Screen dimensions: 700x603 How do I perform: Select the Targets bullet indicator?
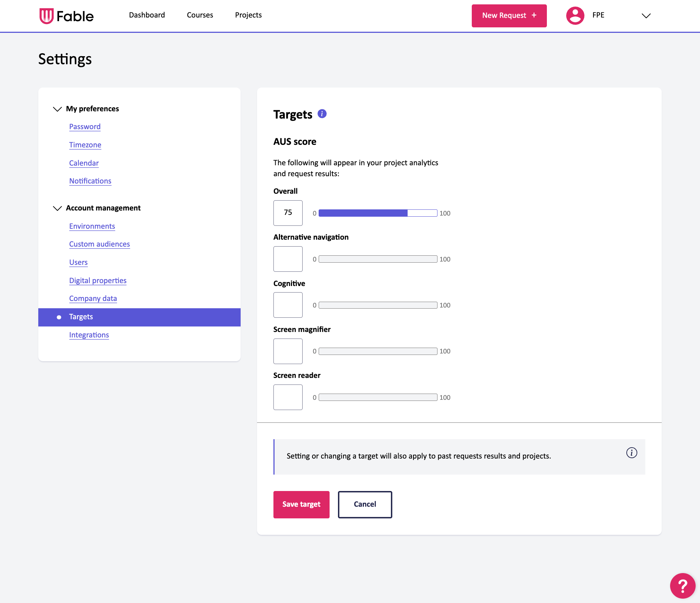click(x=59, y=317)
